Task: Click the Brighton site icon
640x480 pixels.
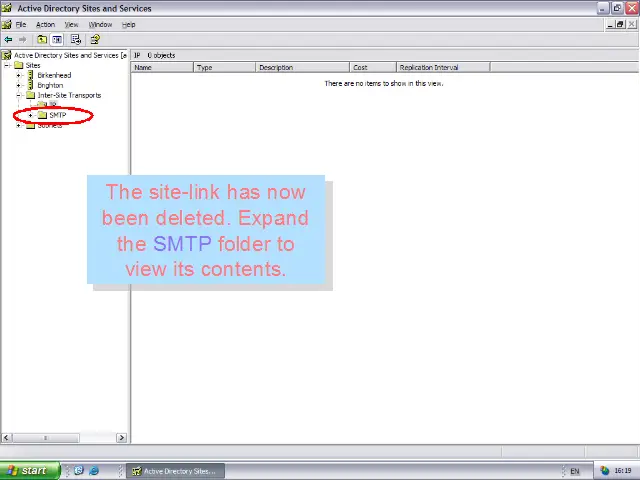Action: [x=30, y=85]
